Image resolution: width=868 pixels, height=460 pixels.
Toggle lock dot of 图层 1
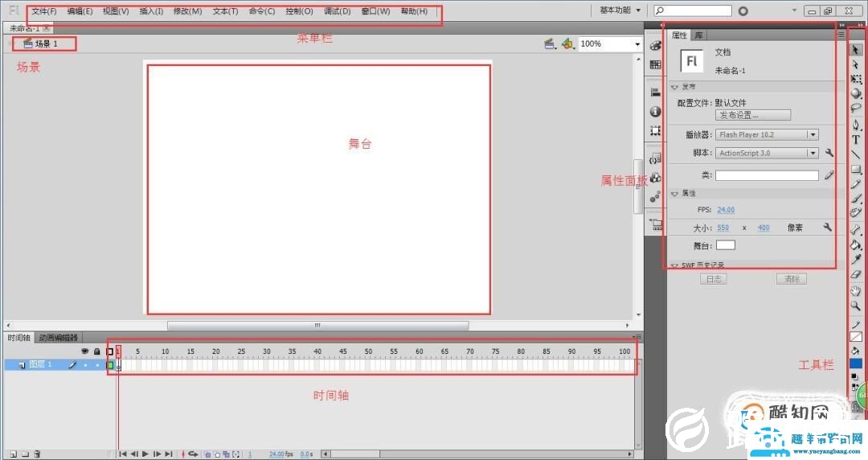click(x=97, y=365)
